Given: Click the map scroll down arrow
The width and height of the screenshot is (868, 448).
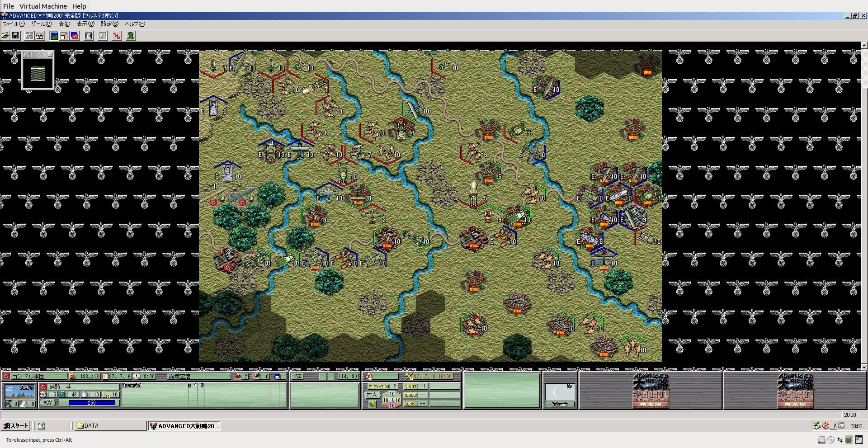Looking at the screenshot, I should 864,367.
